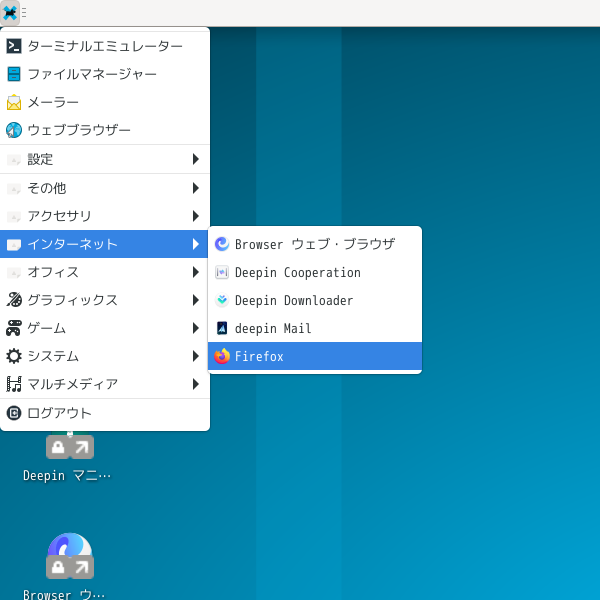600x600 pixels.
Task: Select the ログアウト menu entry
Action: [x=105, y=413]
